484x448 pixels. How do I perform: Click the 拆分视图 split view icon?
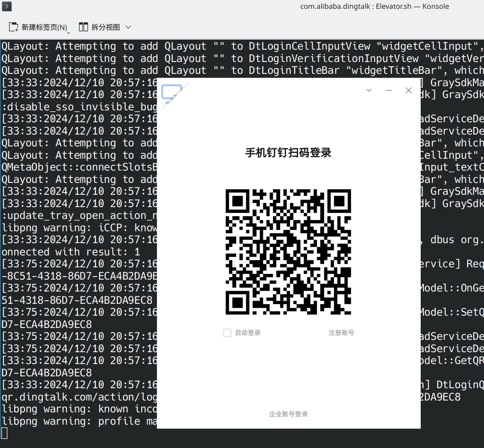tap(84, 27)
